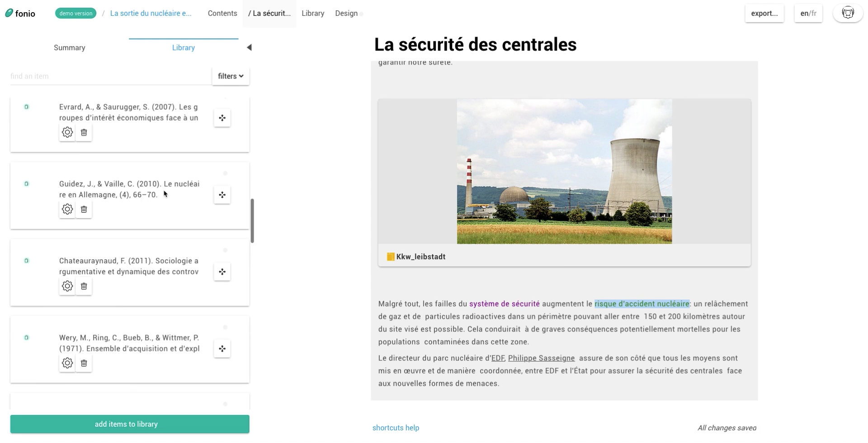868x443 pixels.
Task: Click the resource type icon on Evrard card
Action: pos(27,107)
